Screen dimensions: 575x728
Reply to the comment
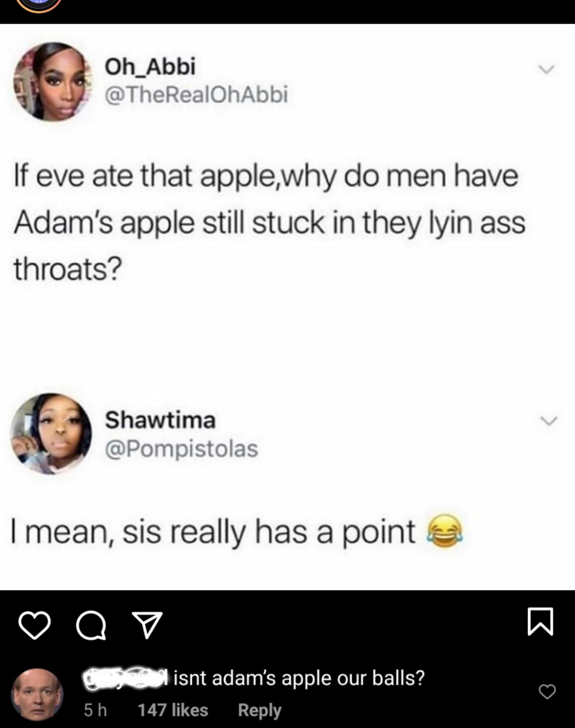pos(260,710)
